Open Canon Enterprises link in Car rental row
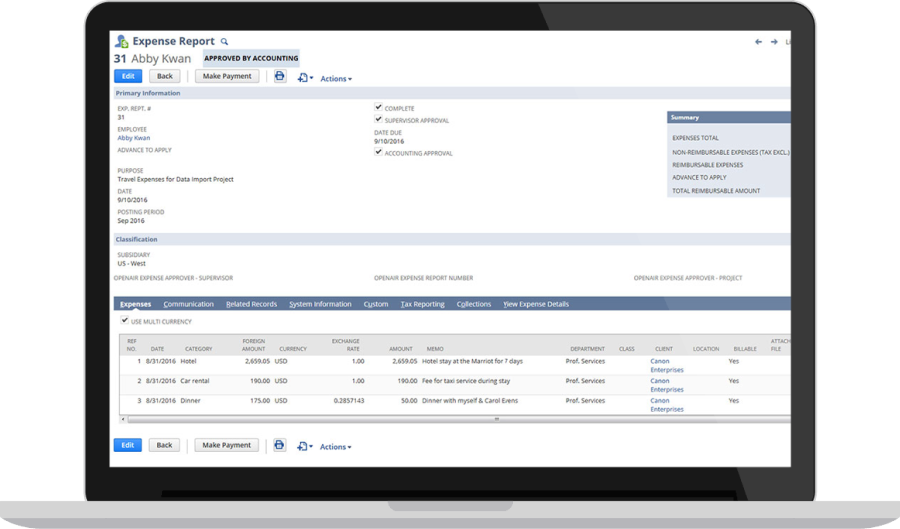900x529 pixels. (666, 385)
